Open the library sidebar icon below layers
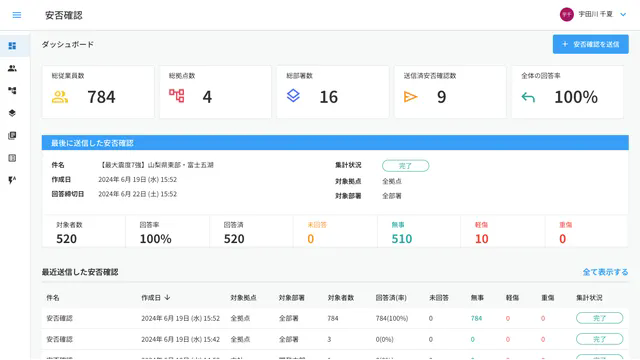This screenshot has height=360, width=640. [x=12, y=136]
